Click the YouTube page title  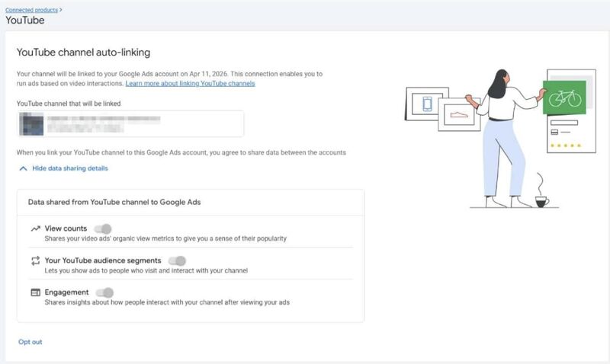[25, 21]
